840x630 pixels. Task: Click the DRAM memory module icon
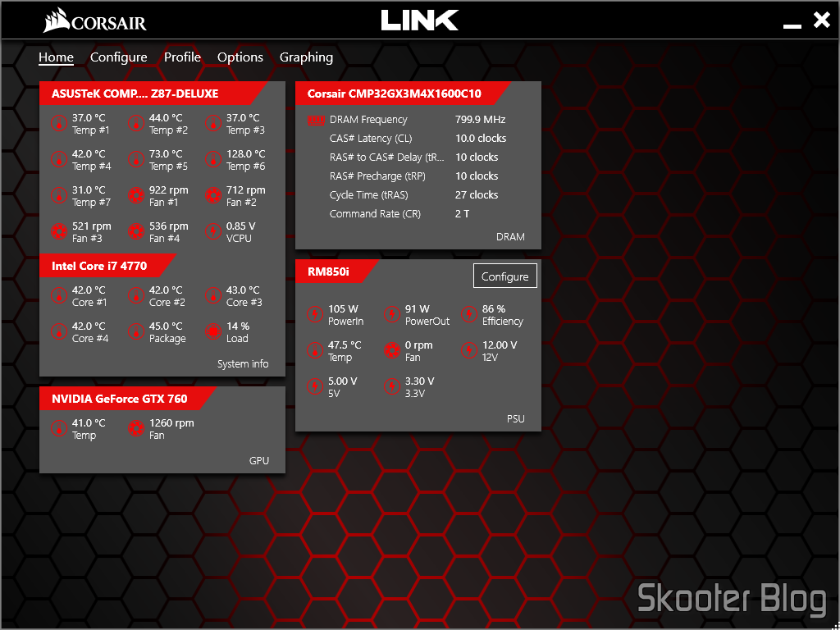coord(316,120)
